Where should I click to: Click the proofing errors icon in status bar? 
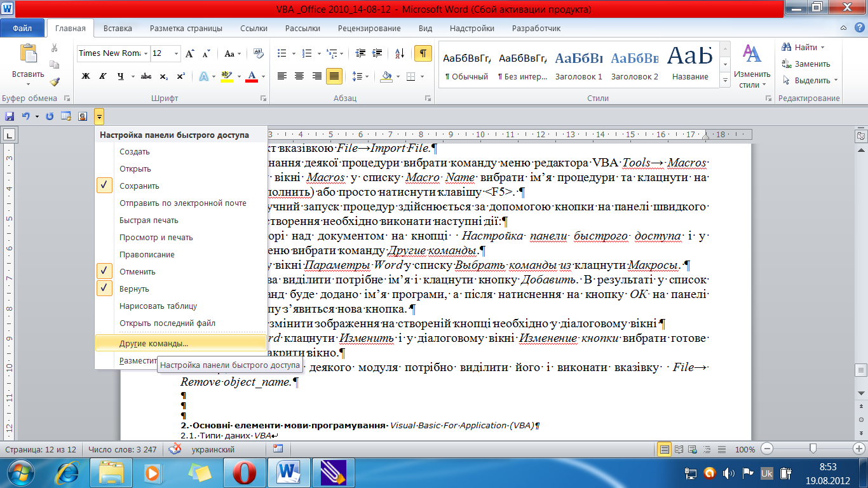[x=174, y=449]
